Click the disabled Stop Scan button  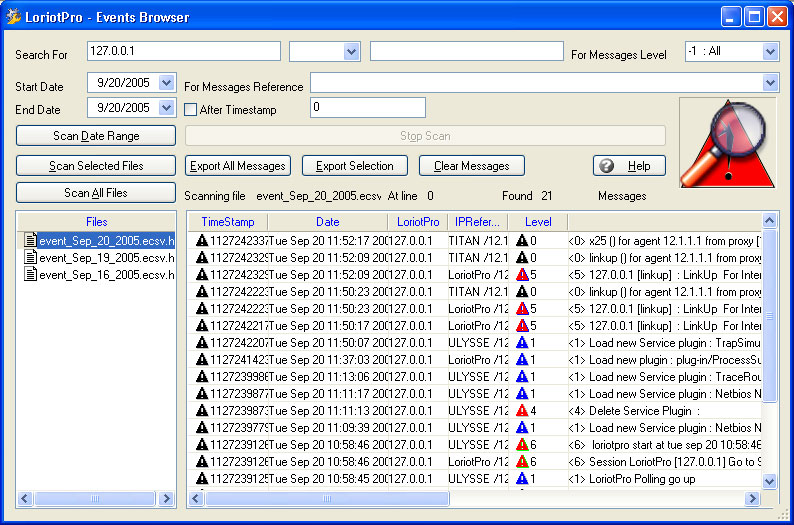click(425, 136)
